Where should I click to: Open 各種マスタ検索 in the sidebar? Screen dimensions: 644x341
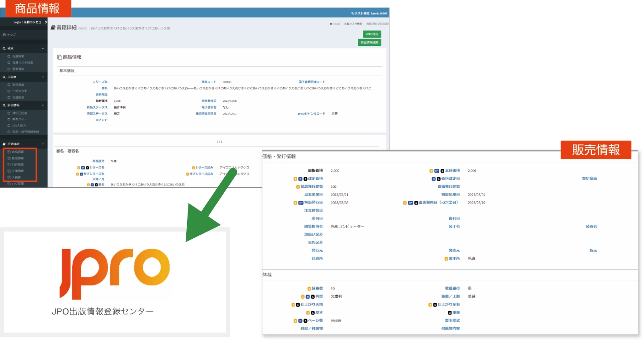coord(22,63)
